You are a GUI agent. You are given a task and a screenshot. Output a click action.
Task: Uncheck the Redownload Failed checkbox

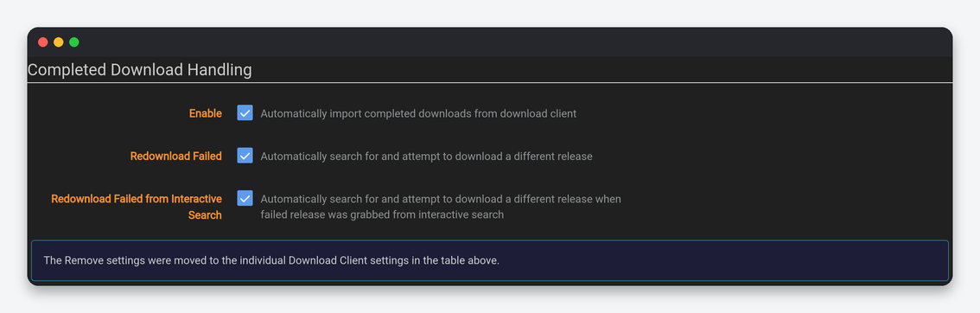pyautogui.click(x=245, y=156)
